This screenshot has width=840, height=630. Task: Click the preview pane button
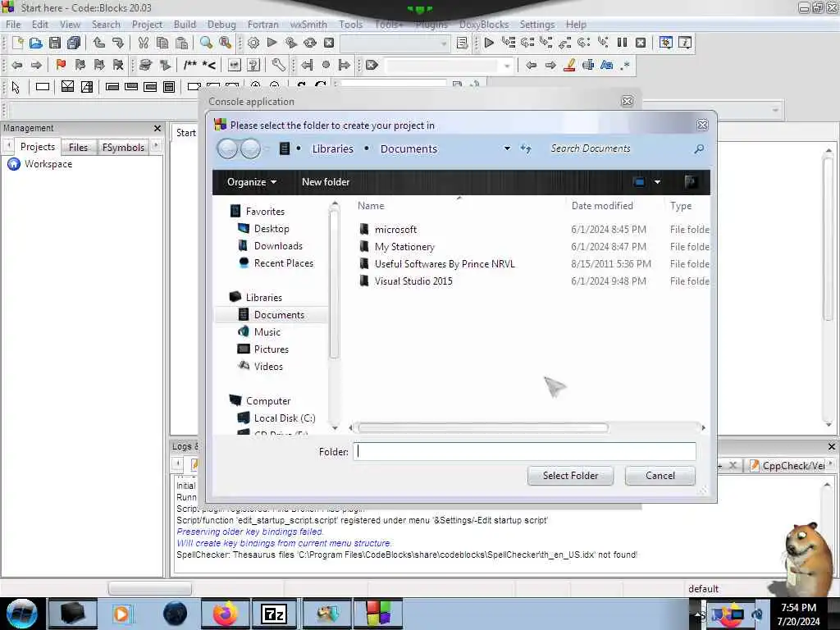point(691,182)
